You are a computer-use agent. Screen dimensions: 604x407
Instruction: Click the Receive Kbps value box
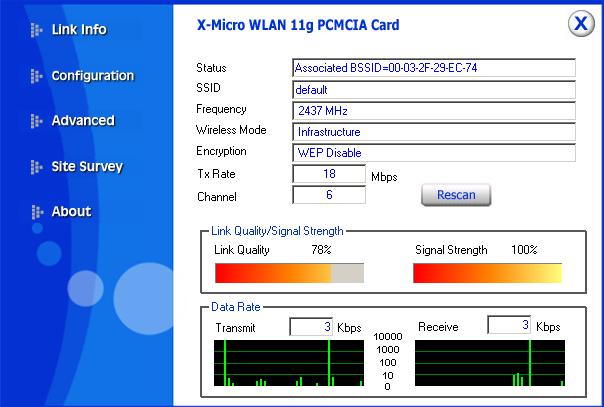(509, 325)
